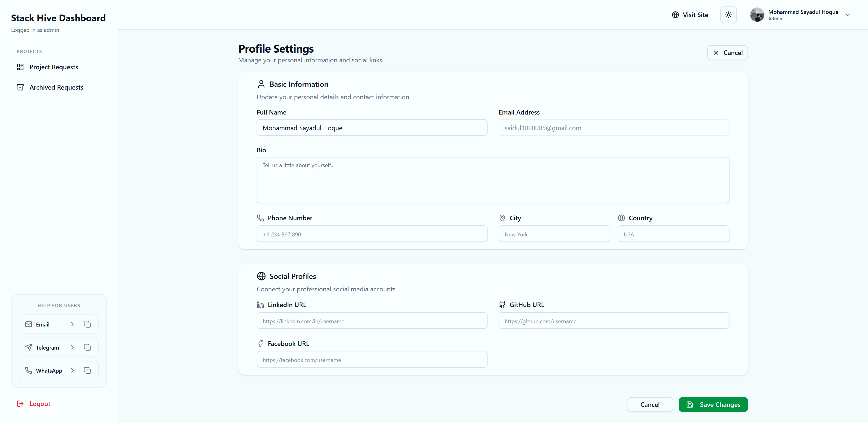
Task: Click the LinkedIn URL input
Action: tap(372, 321)
